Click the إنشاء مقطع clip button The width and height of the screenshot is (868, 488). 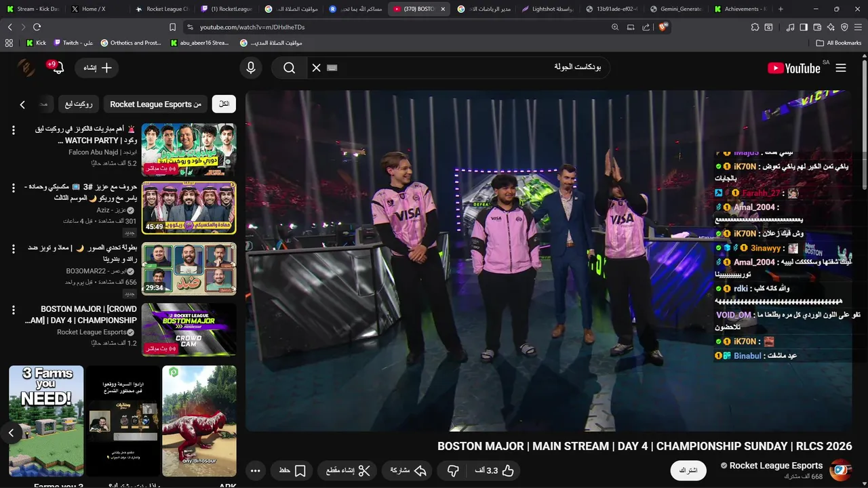click(348, 470)
